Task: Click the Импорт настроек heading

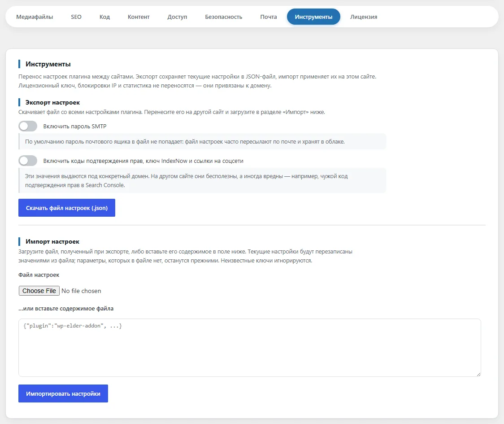Action: 52,241
